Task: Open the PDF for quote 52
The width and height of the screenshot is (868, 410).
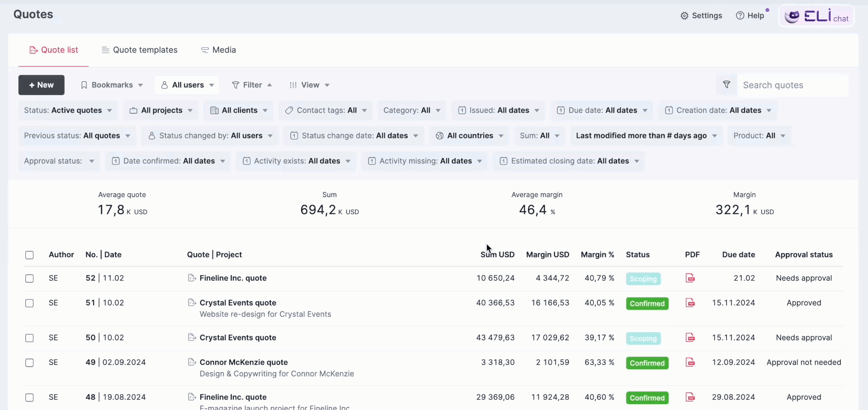Action: (x=690, y=278)
